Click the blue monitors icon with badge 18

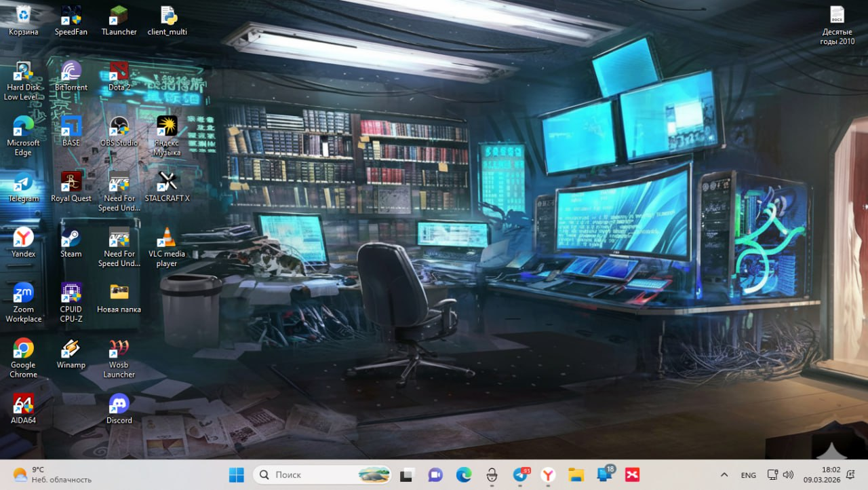(604, 475)
